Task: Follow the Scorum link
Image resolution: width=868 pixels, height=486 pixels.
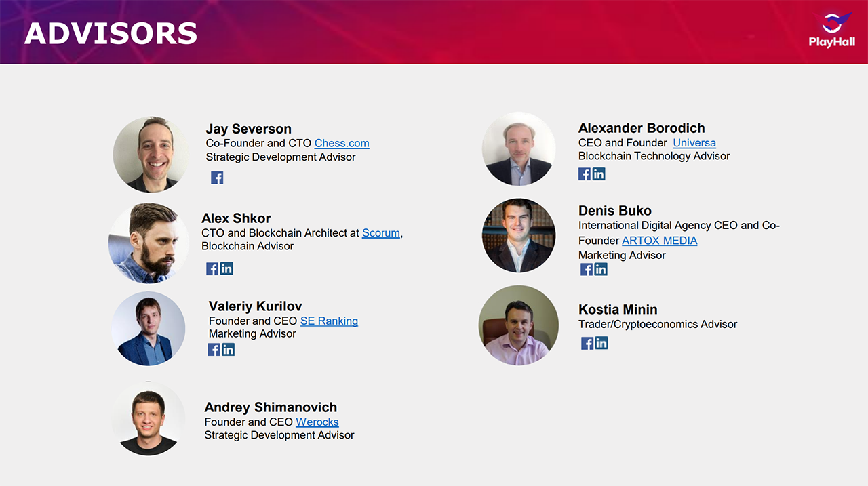Action: pyautogui.click(x=381, y=232)
